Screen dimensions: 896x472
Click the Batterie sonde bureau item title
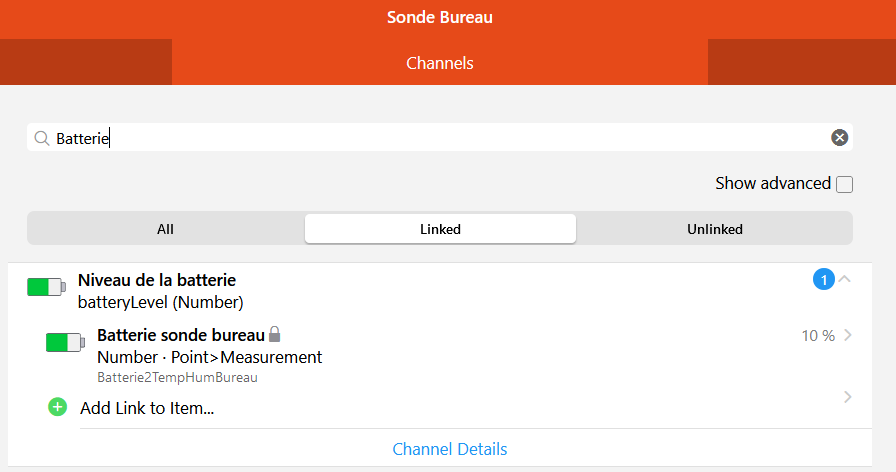click(x=181, y=335)
